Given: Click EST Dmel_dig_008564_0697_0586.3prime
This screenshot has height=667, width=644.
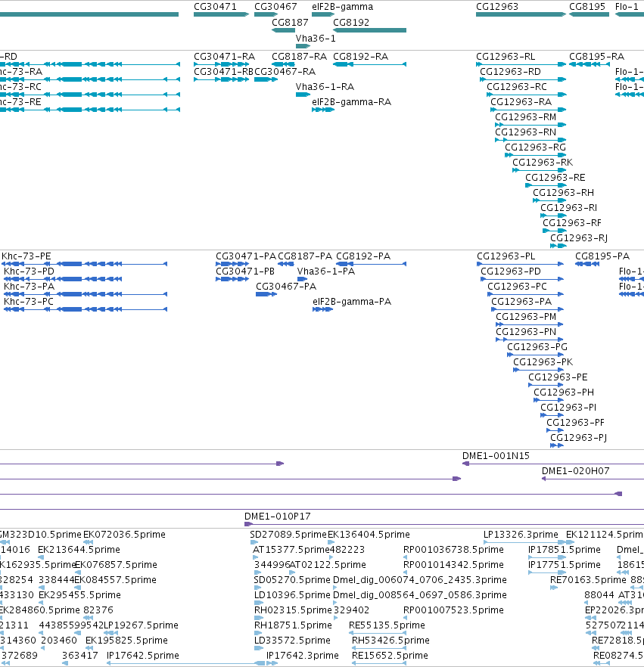Looking at the screenshot, I should pyautogui.click(x=420, y=595).
